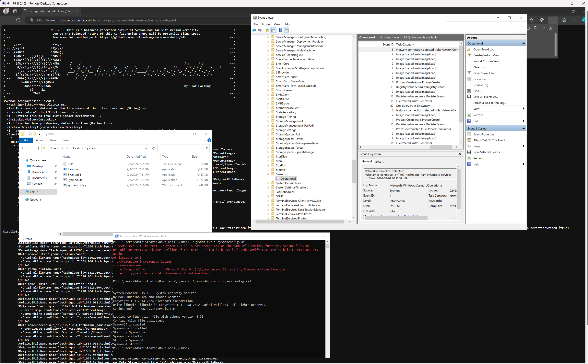Click the Up one level arrow in File Explorer
Viewport: 588px width, 364px height.
(38, 148)
